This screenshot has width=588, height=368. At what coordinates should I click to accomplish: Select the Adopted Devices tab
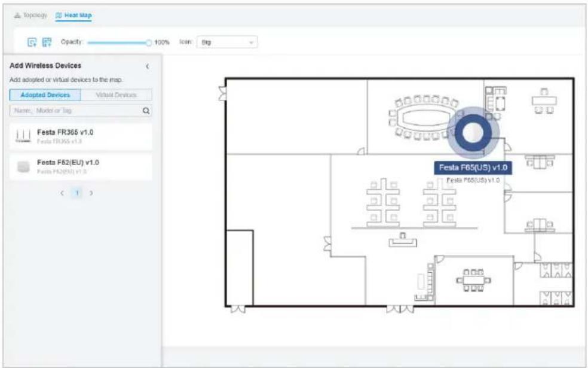45,95
